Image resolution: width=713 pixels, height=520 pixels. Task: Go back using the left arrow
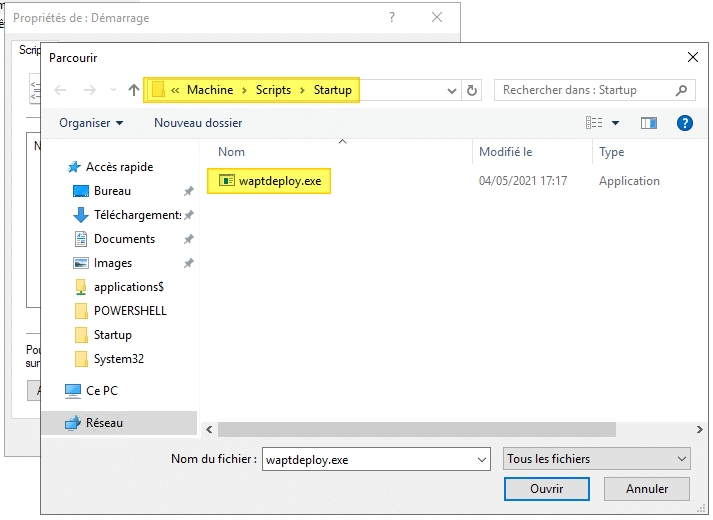60,90
